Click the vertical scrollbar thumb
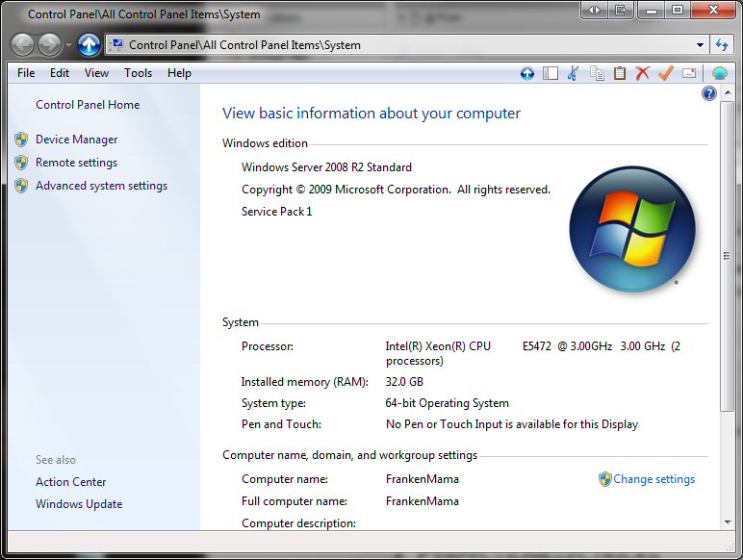Screen dimensions: 743x560 click(x=727, y=256)
